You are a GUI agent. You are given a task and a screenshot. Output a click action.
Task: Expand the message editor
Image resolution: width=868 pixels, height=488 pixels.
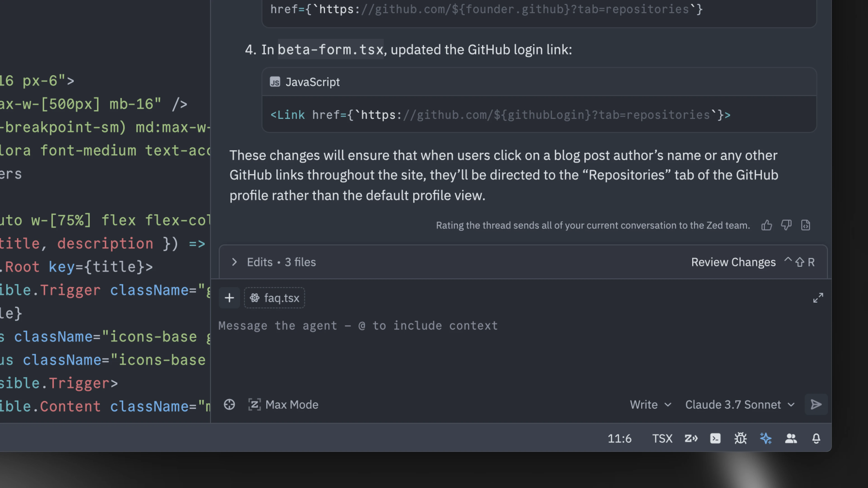818,298
